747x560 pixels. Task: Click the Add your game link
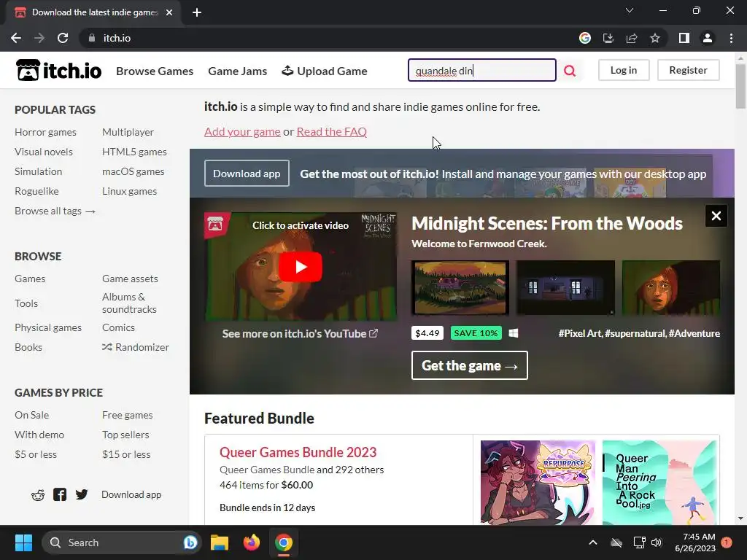pos(242,131)
